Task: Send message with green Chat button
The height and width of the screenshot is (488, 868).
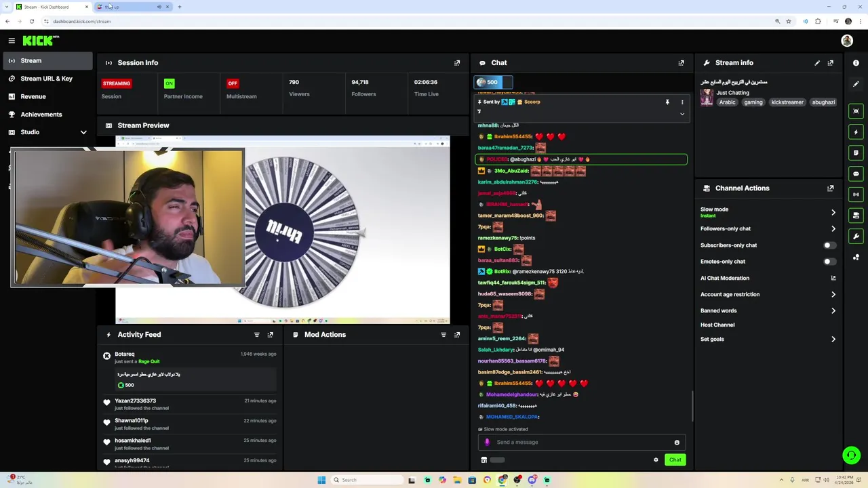Action: (675, 460)
